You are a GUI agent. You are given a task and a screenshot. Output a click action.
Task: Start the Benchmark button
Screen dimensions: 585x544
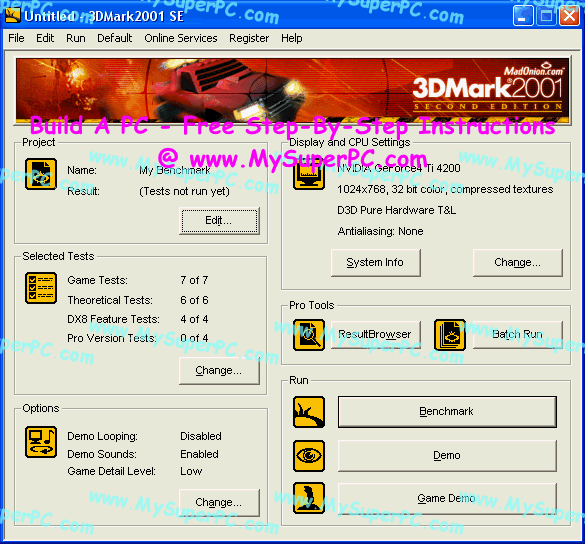(x=447, y=412)
